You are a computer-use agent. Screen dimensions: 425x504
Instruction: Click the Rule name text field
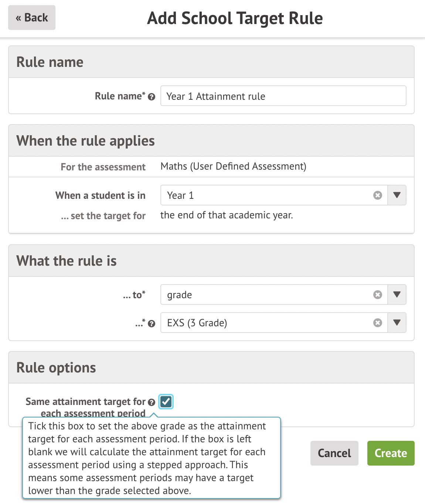coord(283,96)
